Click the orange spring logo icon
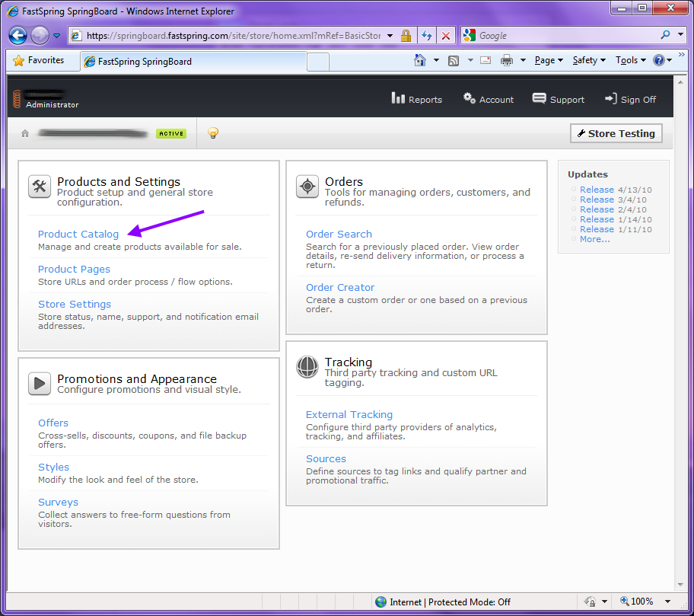 point(17,99)
